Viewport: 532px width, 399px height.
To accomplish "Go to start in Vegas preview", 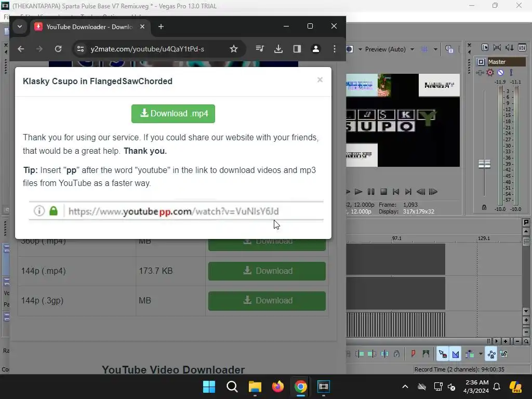I will click(x=395, y=192).
